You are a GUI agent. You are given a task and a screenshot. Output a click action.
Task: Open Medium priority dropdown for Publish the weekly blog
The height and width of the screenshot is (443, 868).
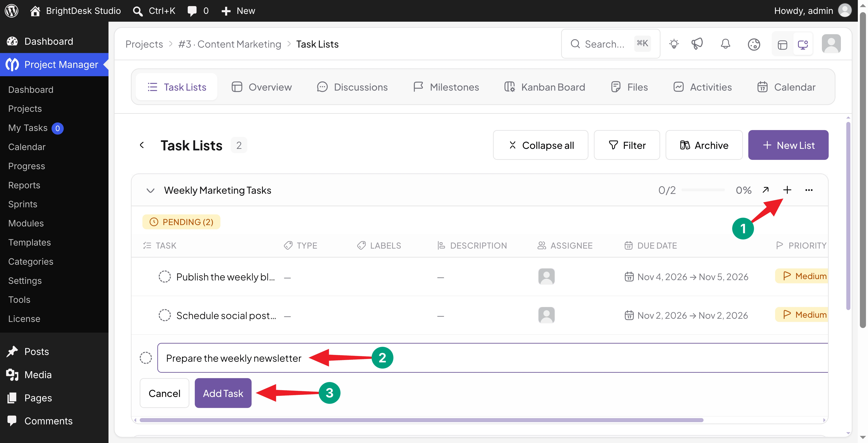coord(802,276)
